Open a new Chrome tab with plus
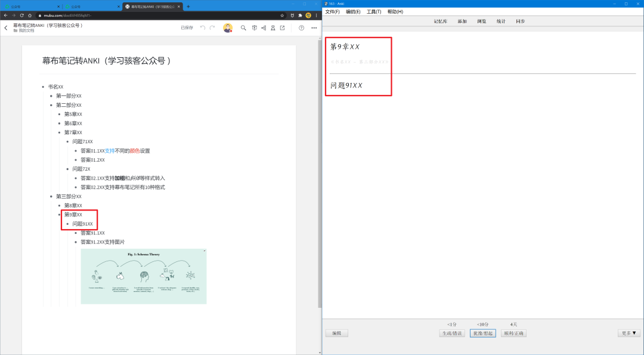This screenshot has width=644, height=355. pyautogui.click(x=188, y=7)
